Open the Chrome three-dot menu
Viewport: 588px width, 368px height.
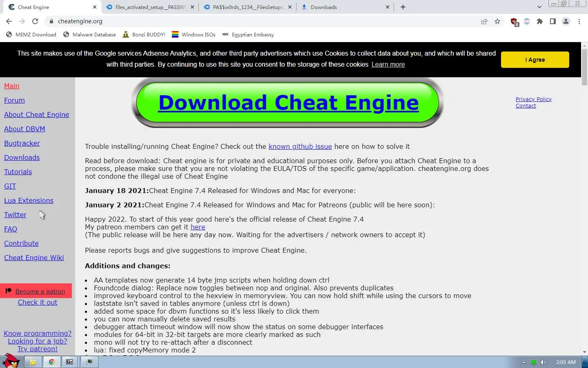[x=579, y=21]
